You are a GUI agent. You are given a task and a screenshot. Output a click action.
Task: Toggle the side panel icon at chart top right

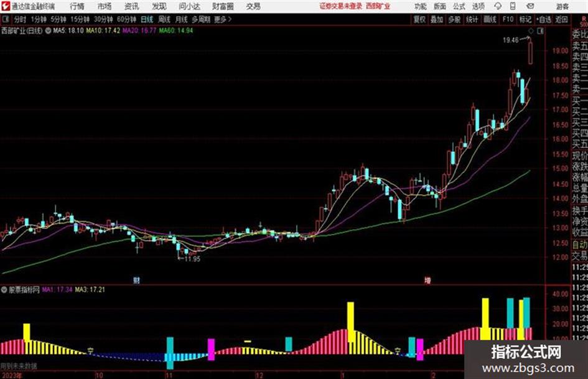pos(540,31)
